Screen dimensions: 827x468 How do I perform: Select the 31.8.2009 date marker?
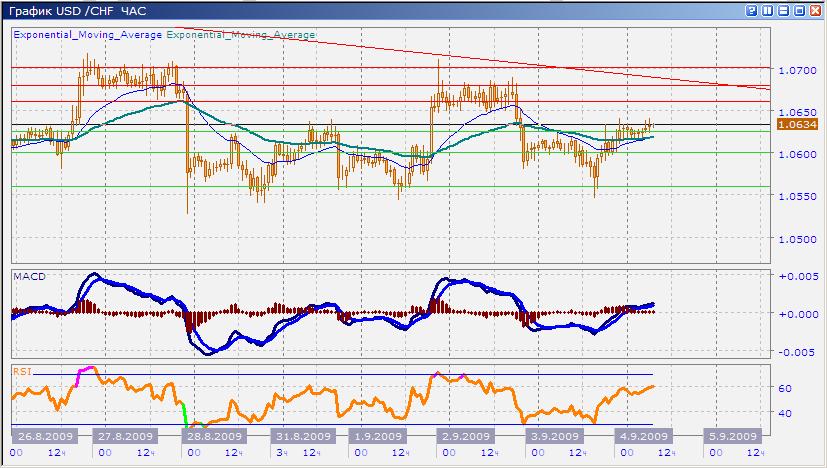click(303, 437)
